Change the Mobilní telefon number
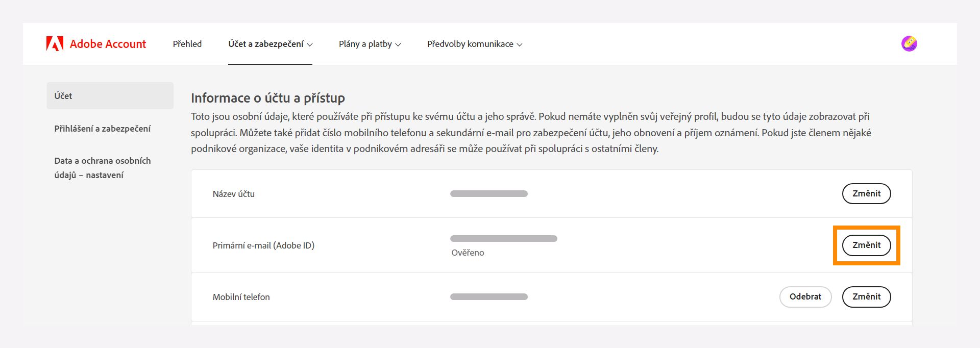This screenshot has width=980, height=348. [x=866, y=296]
